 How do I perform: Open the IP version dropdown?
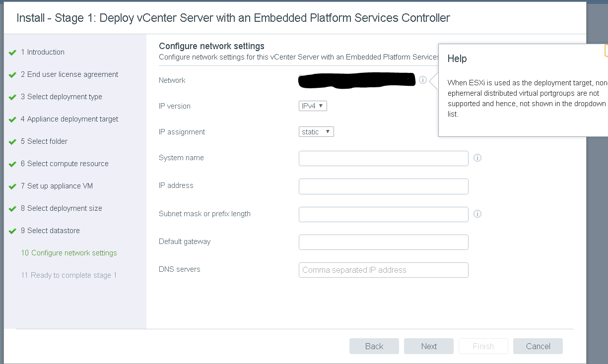point(313,106)
